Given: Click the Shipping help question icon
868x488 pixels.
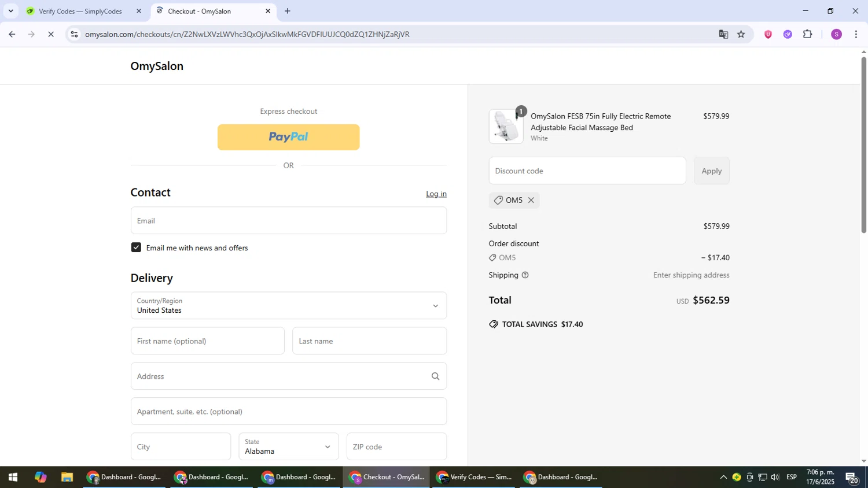Looking at the screenshot, I should [x=525, y=275].
